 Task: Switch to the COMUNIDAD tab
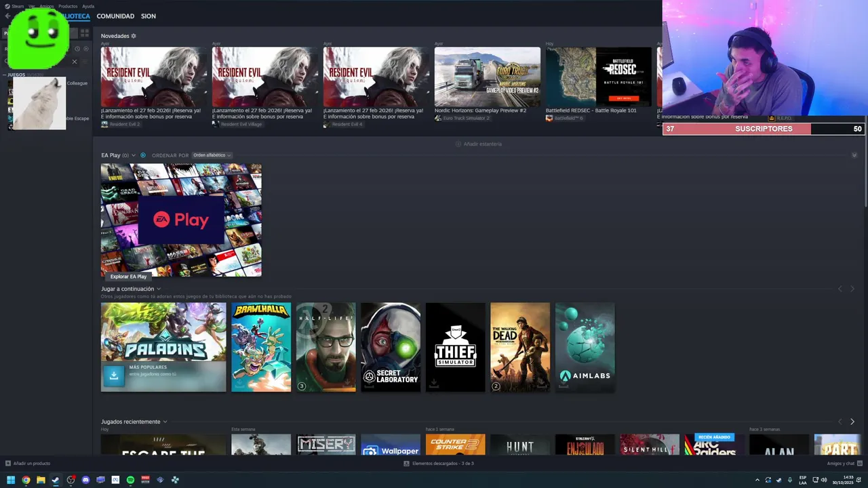coord(115,16)
